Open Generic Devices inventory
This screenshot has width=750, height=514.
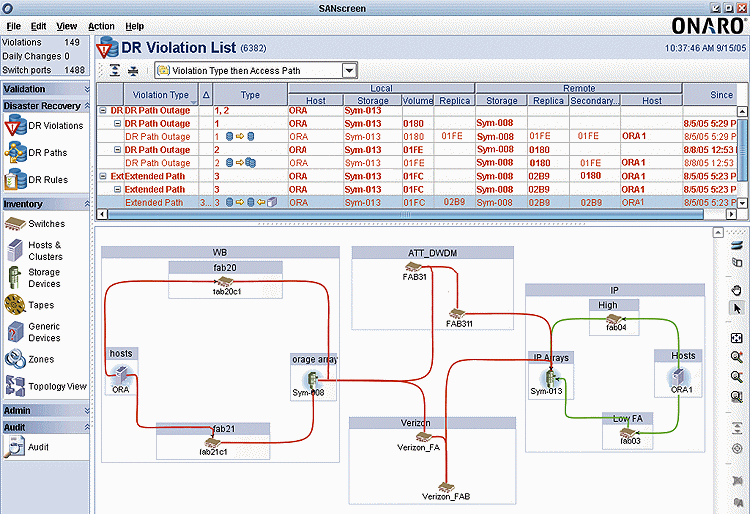click(33, 332)
